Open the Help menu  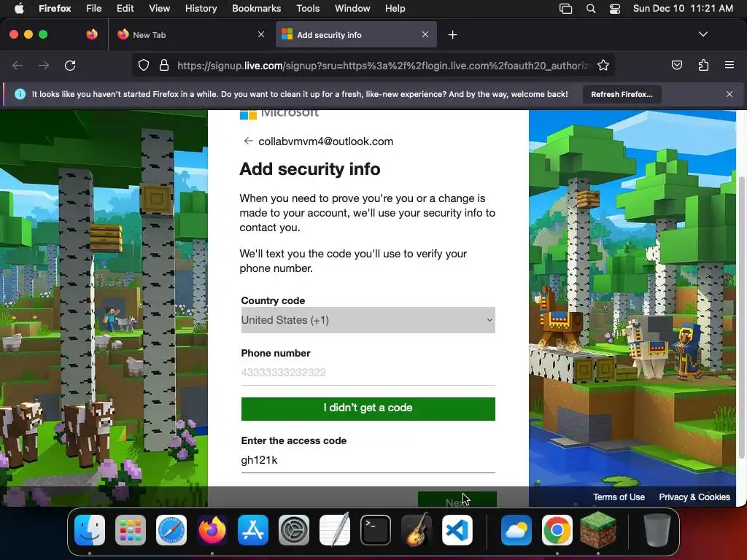tap(395, 9)
